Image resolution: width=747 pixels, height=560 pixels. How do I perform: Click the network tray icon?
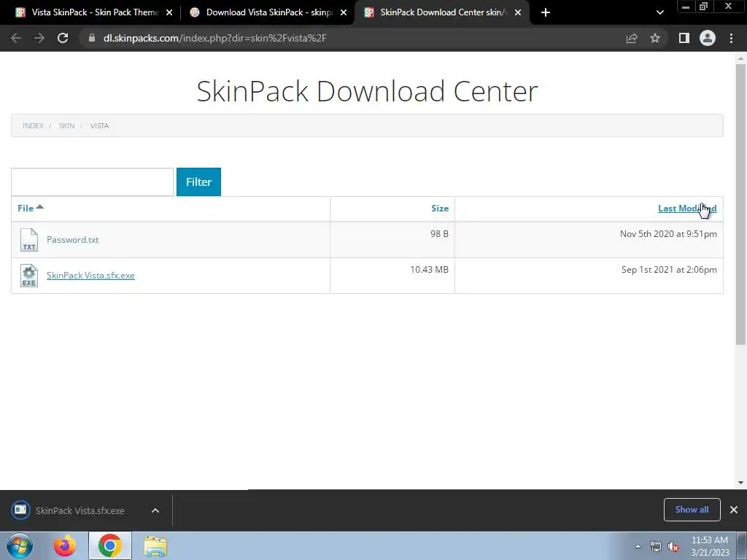[656, 547]
